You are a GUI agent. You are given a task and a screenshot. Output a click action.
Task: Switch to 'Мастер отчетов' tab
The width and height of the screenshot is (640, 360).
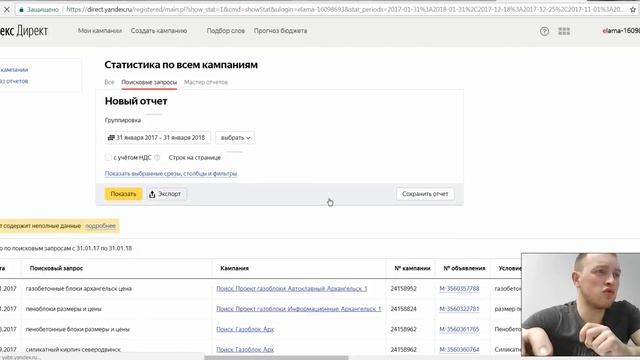pyautogui.click(x=206, y=82)
